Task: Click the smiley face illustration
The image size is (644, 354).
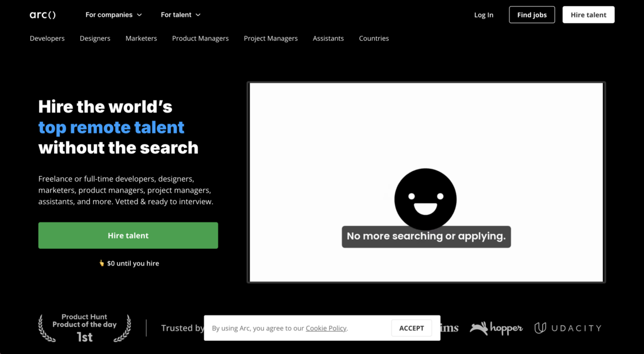Action: coord(425,199)
